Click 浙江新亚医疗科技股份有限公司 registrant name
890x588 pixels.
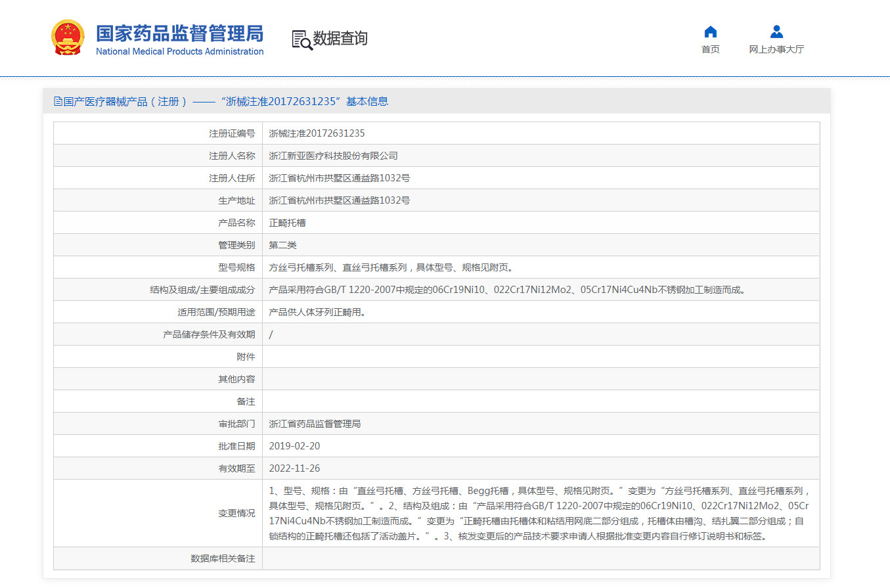tap(334, 156)
